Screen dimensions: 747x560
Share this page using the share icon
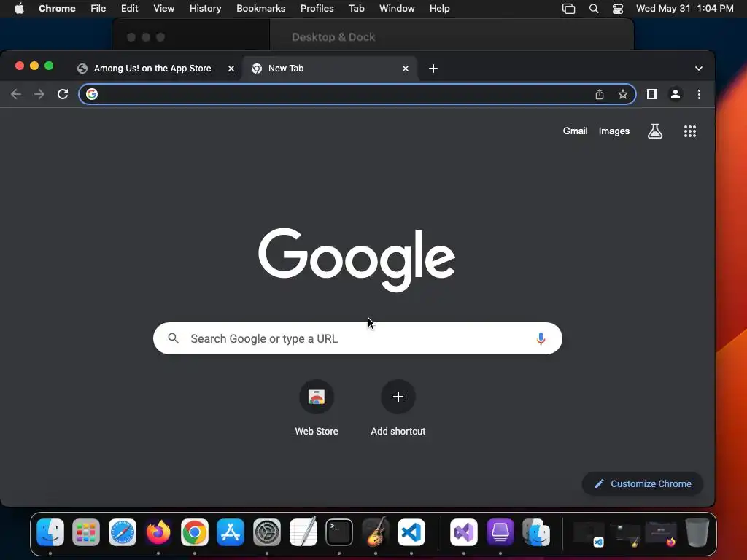tap(600, 94)
